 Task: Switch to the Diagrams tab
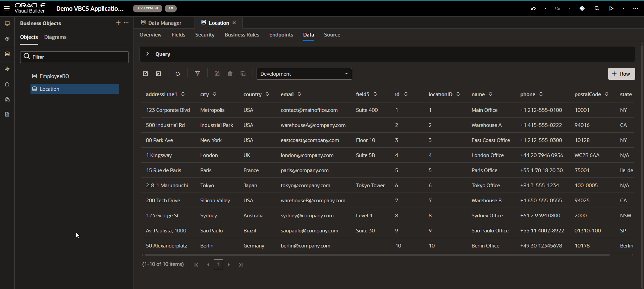[55, 37]
